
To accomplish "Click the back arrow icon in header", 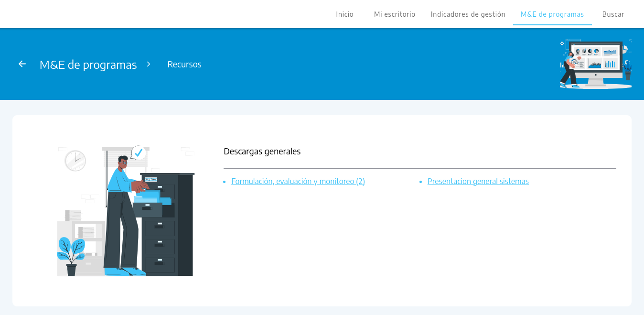I will click(x=22, y=64).
